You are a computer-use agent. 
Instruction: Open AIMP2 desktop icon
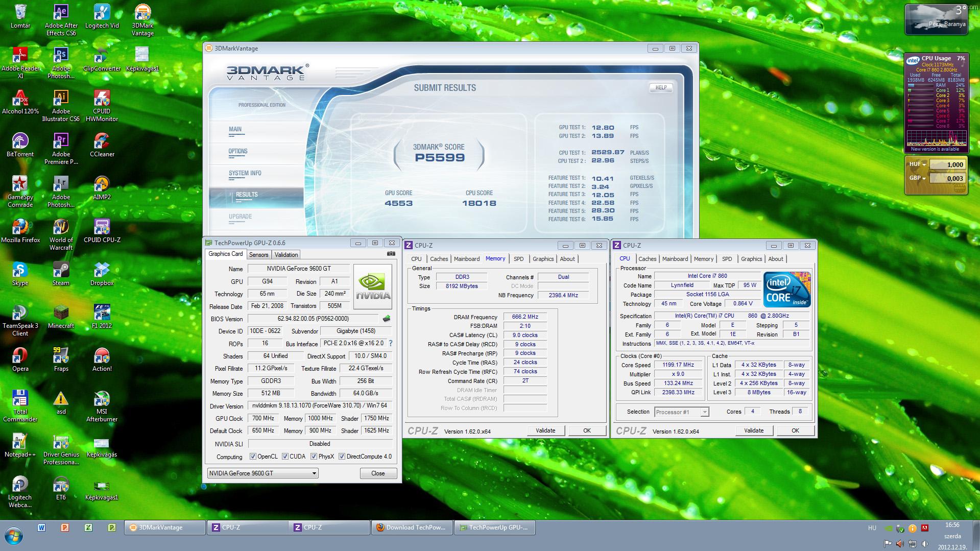coord(102,188)
